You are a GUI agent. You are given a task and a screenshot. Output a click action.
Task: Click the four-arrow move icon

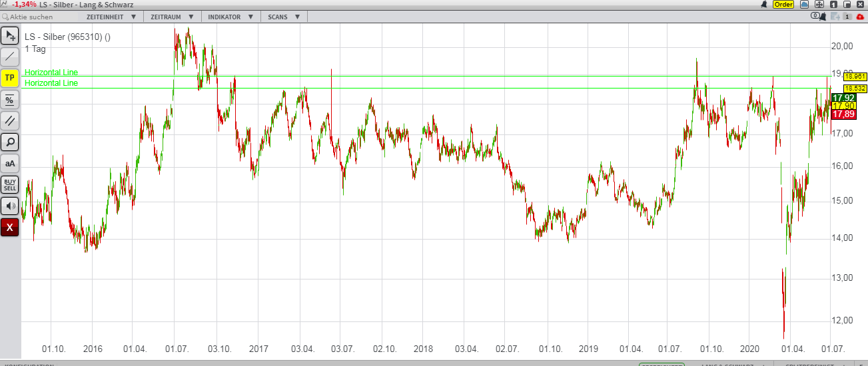pyautogui.click(x=819, y=5)
